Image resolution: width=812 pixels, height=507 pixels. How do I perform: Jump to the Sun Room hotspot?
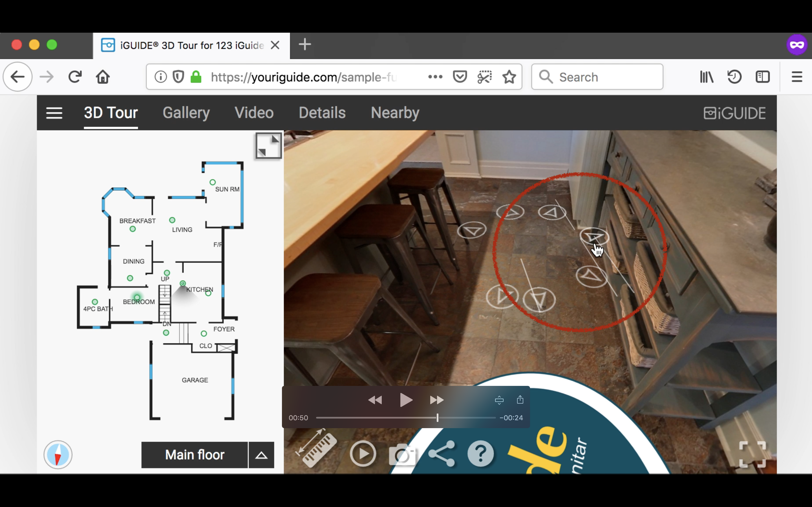[212, 182]
